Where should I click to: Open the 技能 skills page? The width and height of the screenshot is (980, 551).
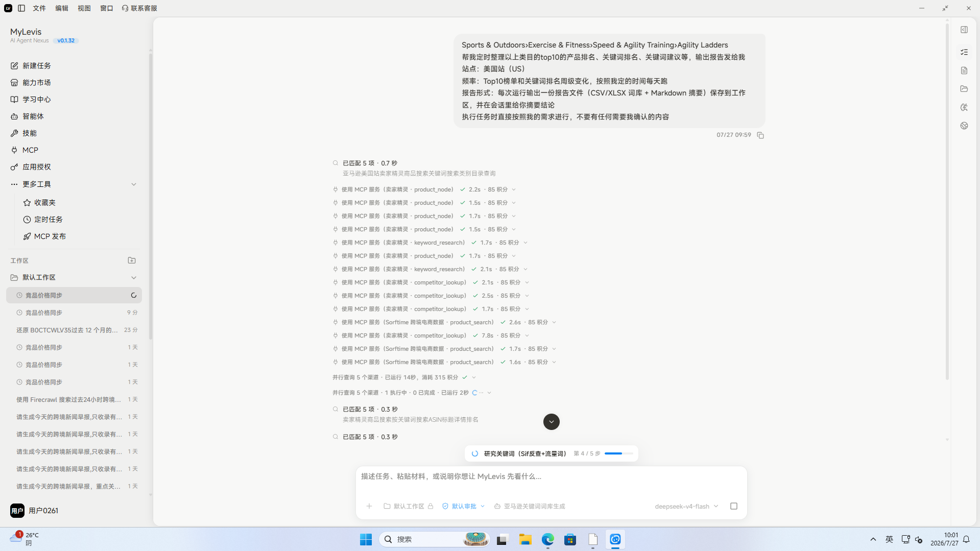pyautogui.click(x=24, y=133)
